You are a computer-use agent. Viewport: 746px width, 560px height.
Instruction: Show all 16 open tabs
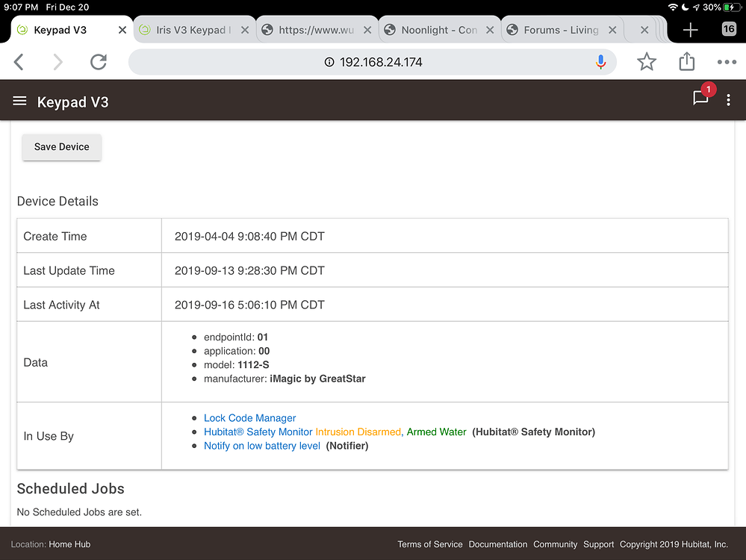click(x=729, y=30)
